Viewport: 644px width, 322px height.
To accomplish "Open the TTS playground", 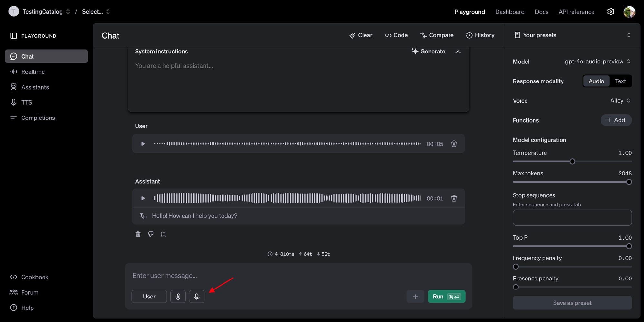I will (x=26, y=102).
